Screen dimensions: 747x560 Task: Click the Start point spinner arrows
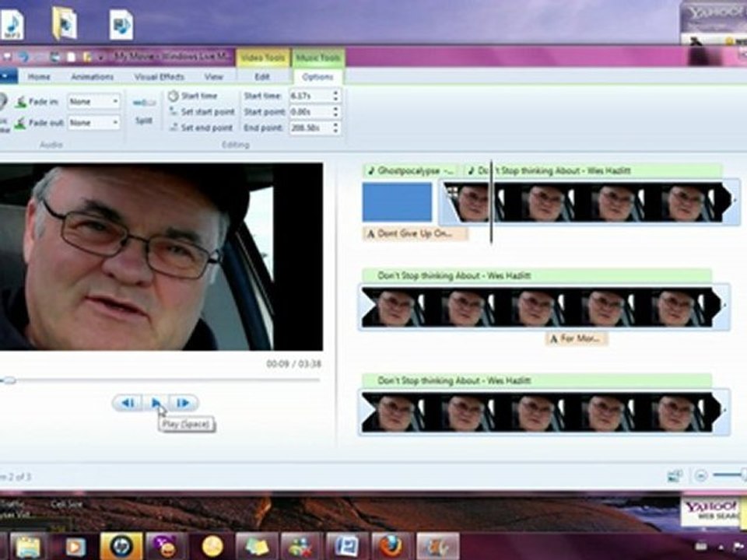(x=336, y=111)
